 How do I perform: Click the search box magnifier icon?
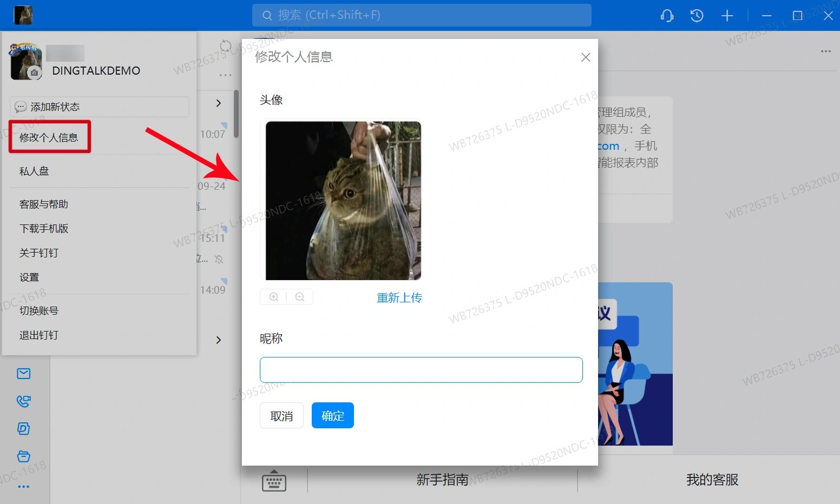coord(267,16)
